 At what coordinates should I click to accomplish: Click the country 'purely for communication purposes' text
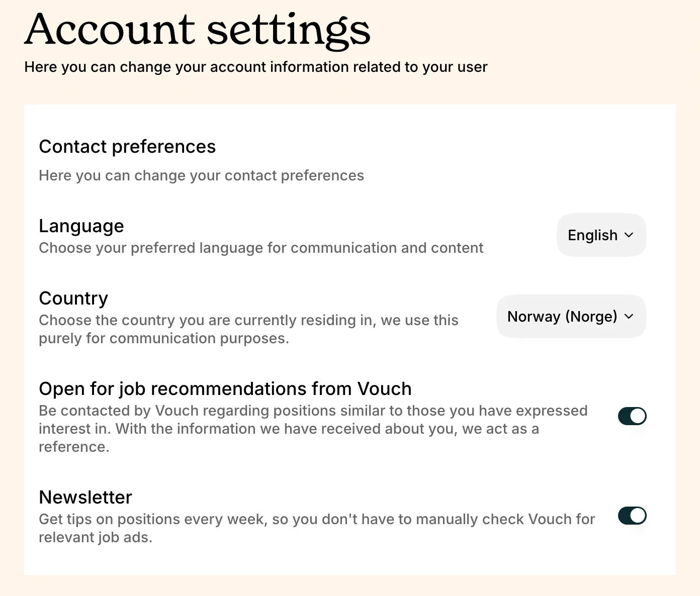click(x=164, y=338)
